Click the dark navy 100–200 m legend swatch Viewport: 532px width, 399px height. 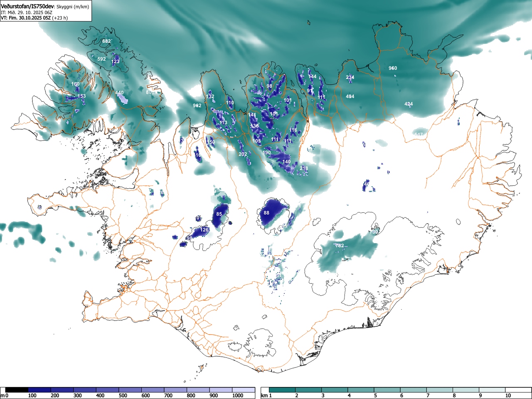[39, 390]
